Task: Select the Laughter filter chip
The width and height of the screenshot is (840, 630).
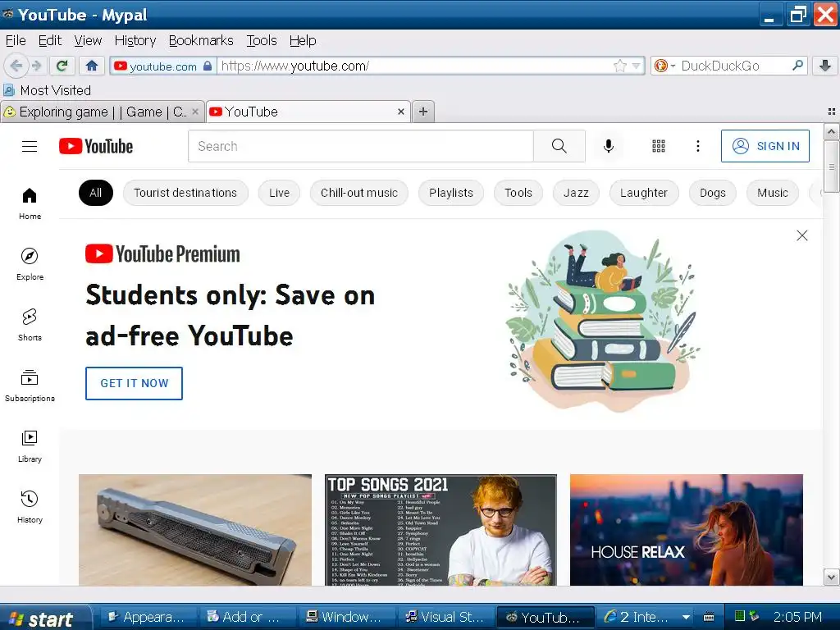Action: (x=644, y=193)
